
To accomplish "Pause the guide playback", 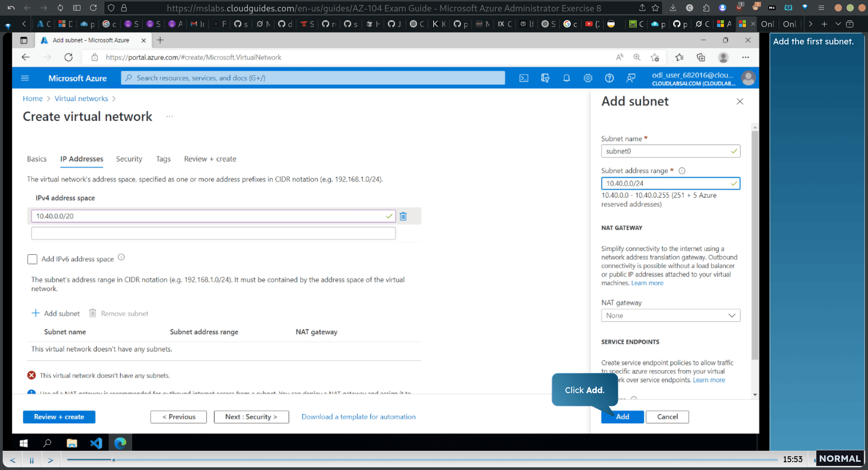I will [32, 460].
